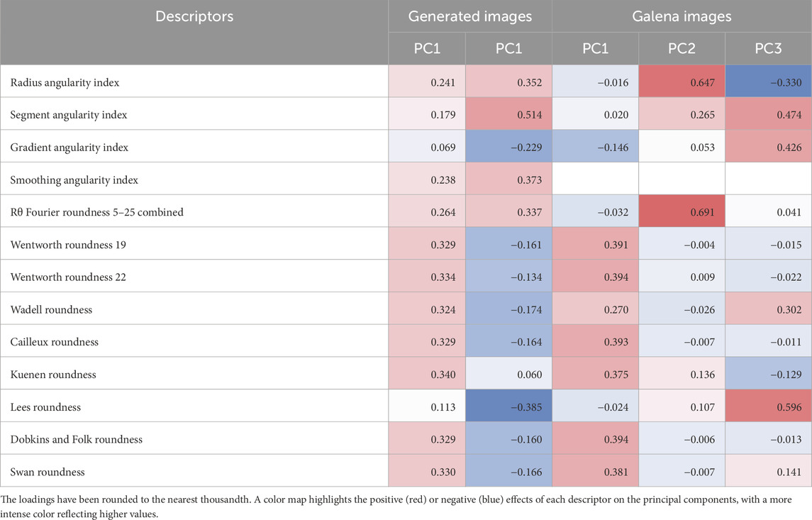The height and width of the screenshot is (520, 812).
Task: Click the Radius angularity index row label
Action: tap(65, 83)
